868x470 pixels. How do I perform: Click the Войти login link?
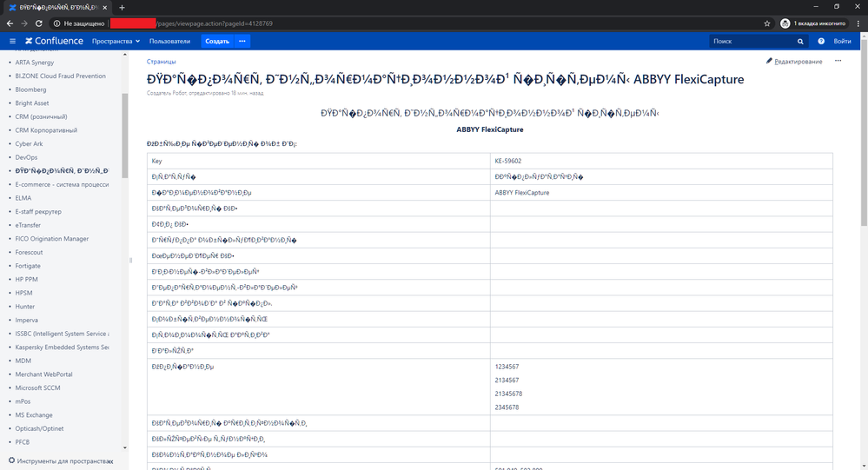(x=842, y=42)
